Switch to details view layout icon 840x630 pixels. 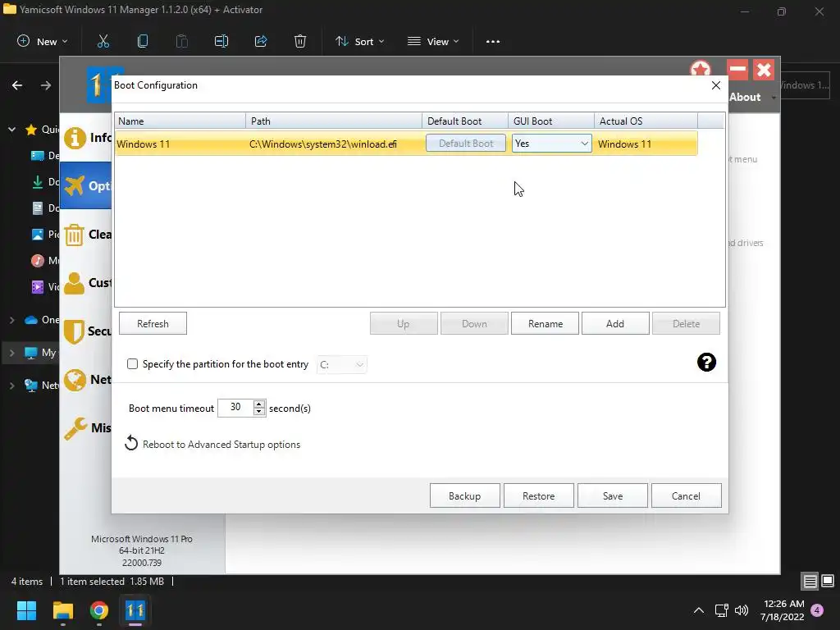pyautogui.click(x=810, y=581)
